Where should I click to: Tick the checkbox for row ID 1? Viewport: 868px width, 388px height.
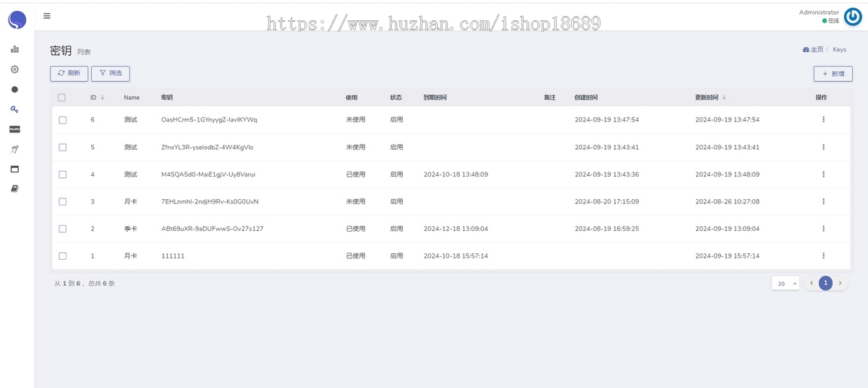62,256
